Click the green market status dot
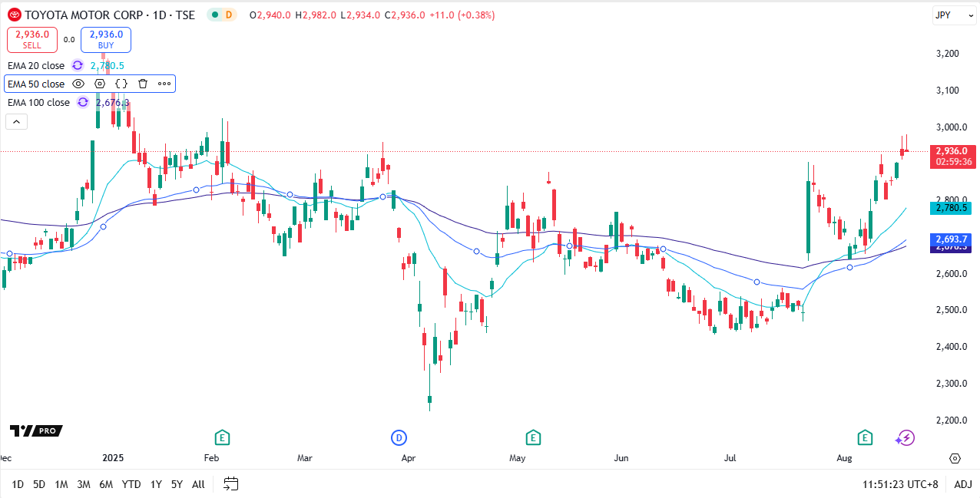Viewport: 980px width, 498px height. [214, 15]
